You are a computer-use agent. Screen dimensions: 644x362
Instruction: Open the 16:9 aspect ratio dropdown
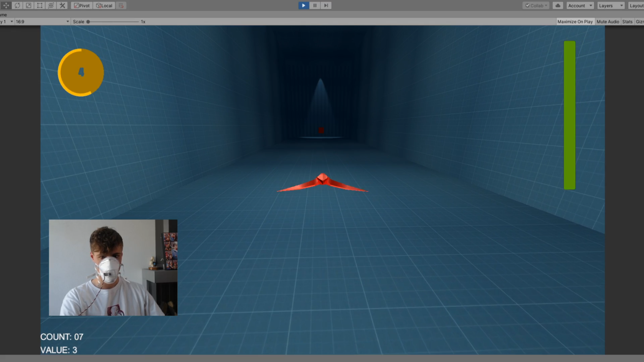[x=42, y=21]
